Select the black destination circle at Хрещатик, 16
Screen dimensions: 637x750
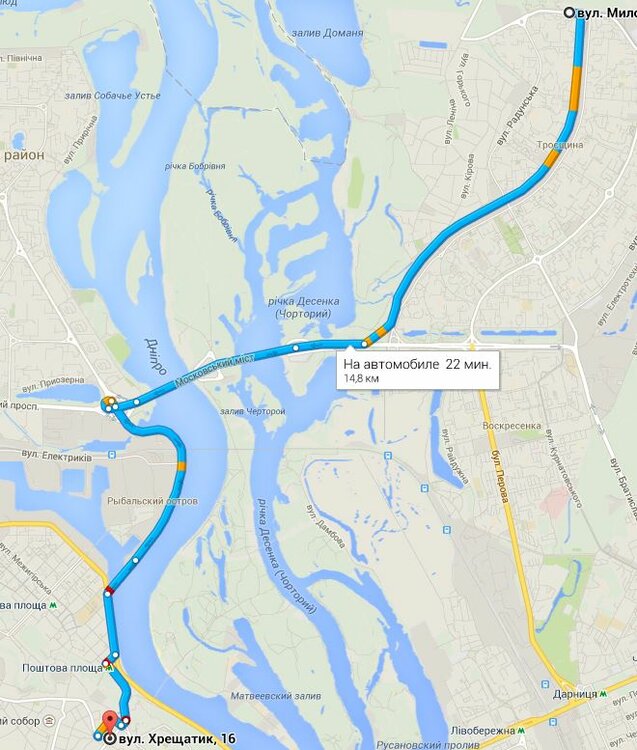pyautogui.click(x=111, y=739)
